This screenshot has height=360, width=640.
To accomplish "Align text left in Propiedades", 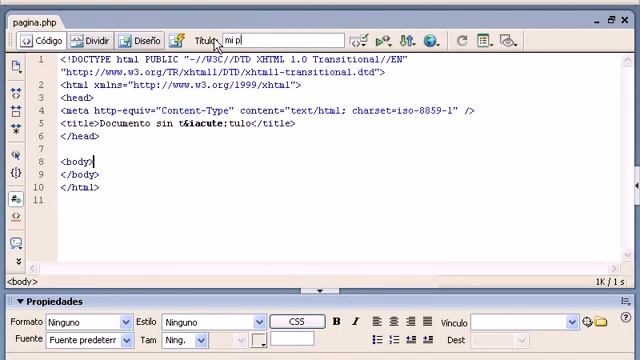I will (377, 322).
